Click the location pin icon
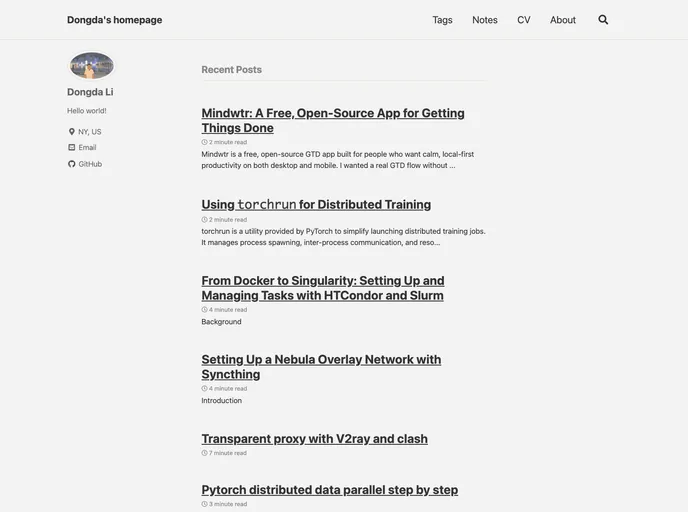Image resolution: width=688 pixels, height=512 pixels. pos(72,132)
